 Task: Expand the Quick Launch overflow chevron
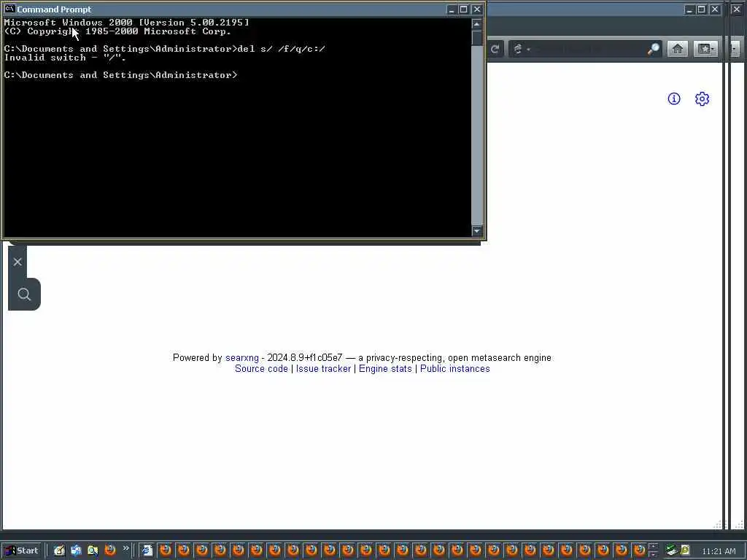pyautogui.click(x=125, y=548)
